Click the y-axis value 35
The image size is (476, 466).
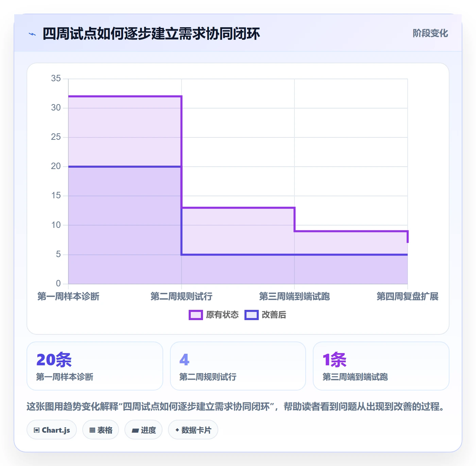click(56, 79)
